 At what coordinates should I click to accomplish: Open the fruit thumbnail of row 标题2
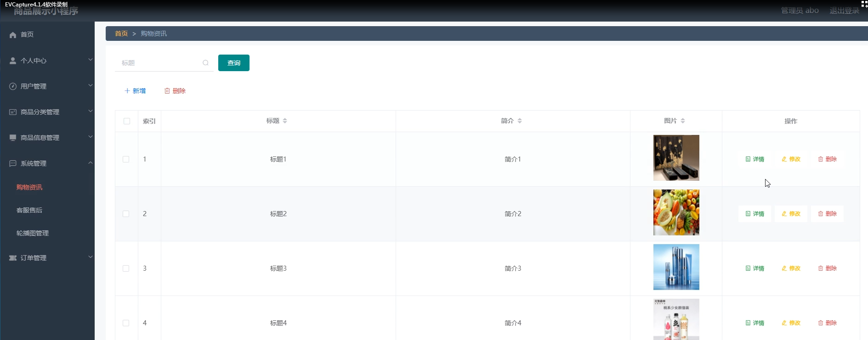click(x=676, y=212)
